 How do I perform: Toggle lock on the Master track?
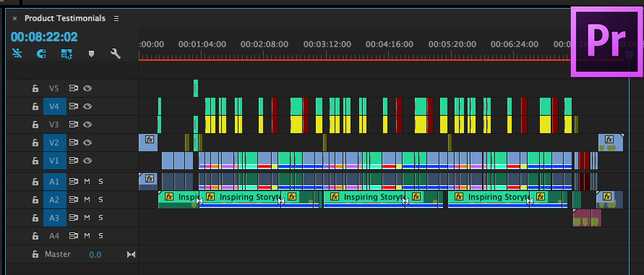tap(35, 255)
